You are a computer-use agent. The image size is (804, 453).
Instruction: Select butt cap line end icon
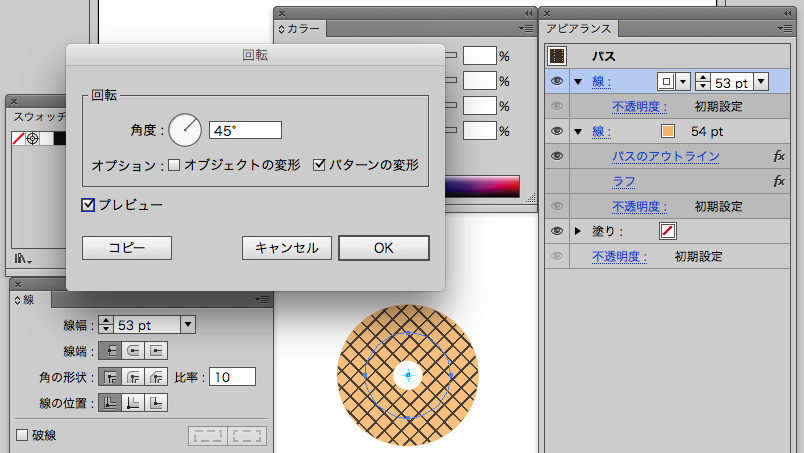pos(110,350)
